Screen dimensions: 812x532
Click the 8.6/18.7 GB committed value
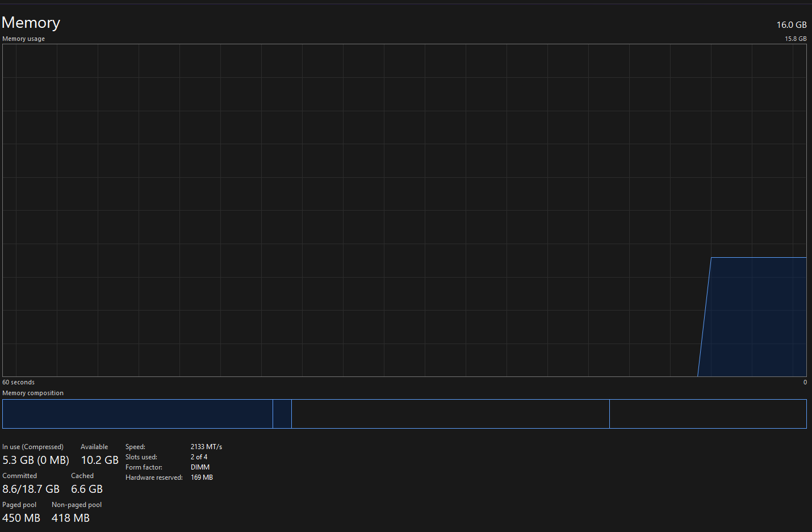pos(31,489)
